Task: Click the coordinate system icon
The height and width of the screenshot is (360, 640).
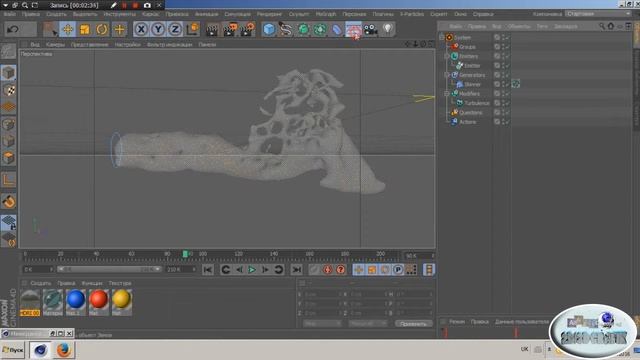Action: [193, 29]
